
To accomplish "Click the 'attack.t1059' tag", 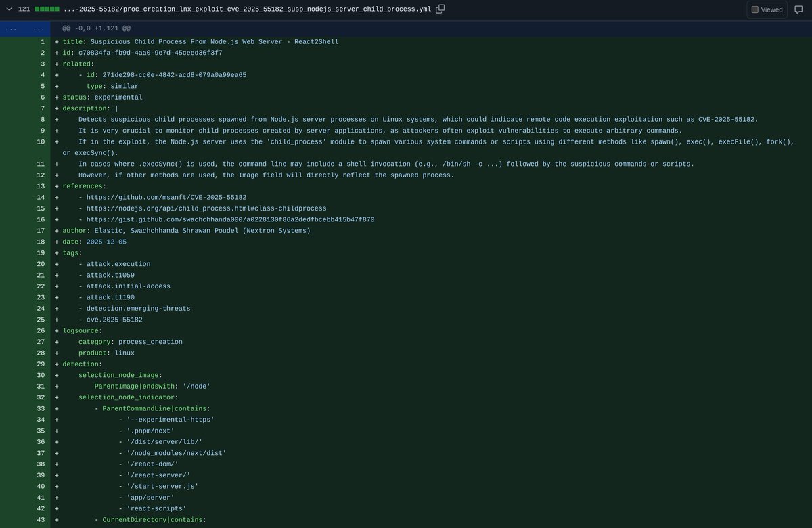I will tap(110, 275).
